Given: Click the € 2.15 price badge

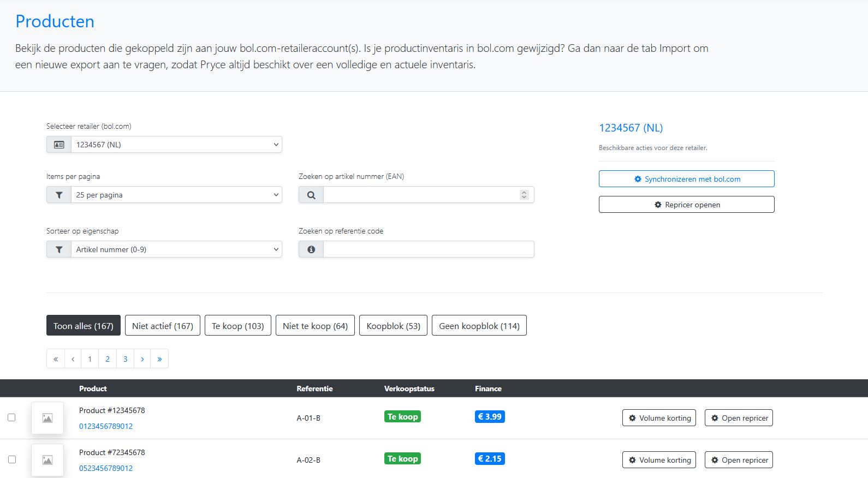Looking at the screenshot, I should (490, 459).
